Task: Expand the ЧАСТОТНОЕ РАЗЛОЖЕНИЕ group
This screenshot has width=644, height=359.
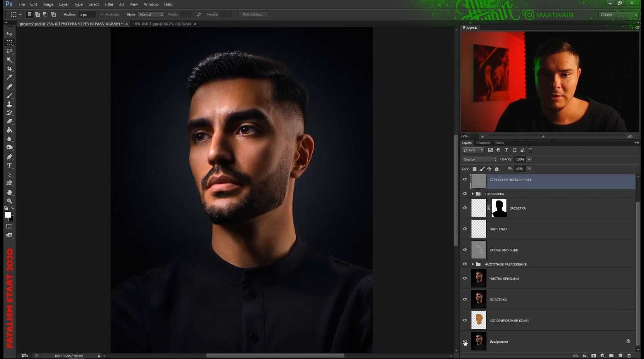Action: pyautogui.click(x=473, y=264)
